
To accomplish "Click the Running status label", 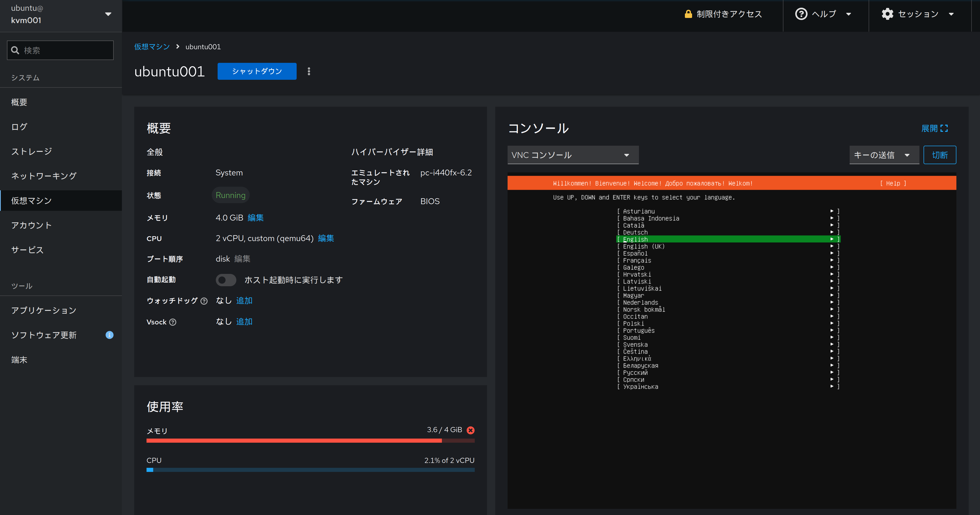I will pos(230,195).
